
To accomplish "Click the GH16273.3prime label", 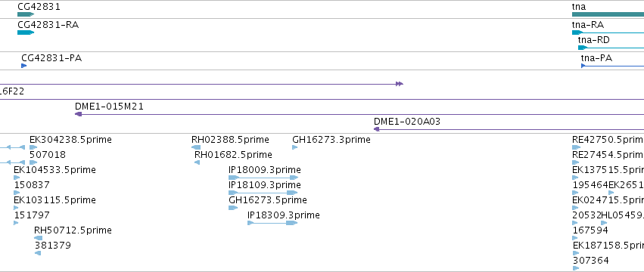I will 331,140.
